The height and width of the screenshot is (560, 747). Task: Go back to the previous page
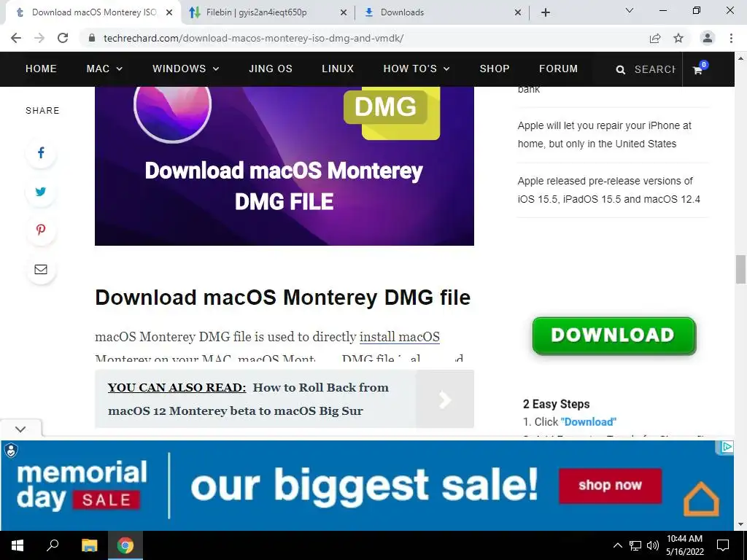coord(16,38)
